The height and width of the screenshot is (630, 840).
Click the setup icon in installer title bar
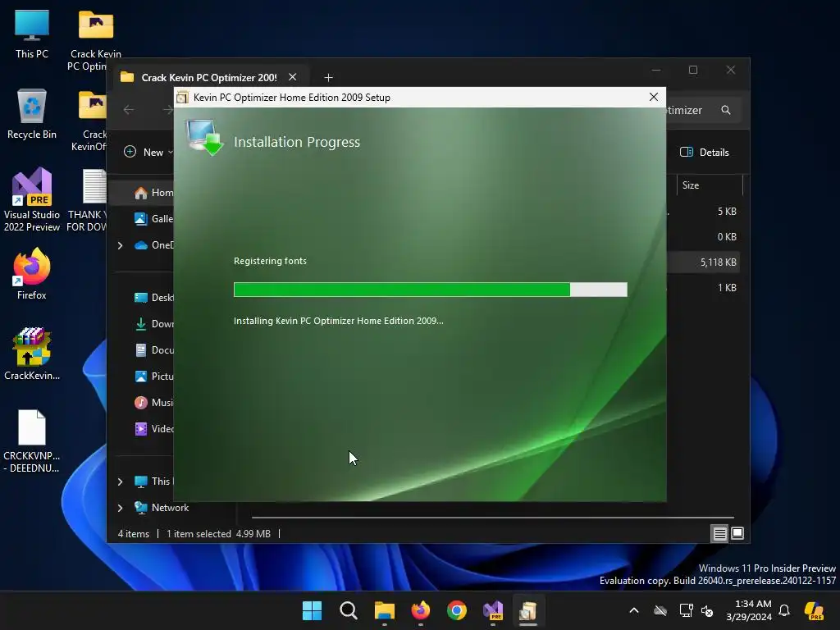pyautogui.click(x=182, y=98)
